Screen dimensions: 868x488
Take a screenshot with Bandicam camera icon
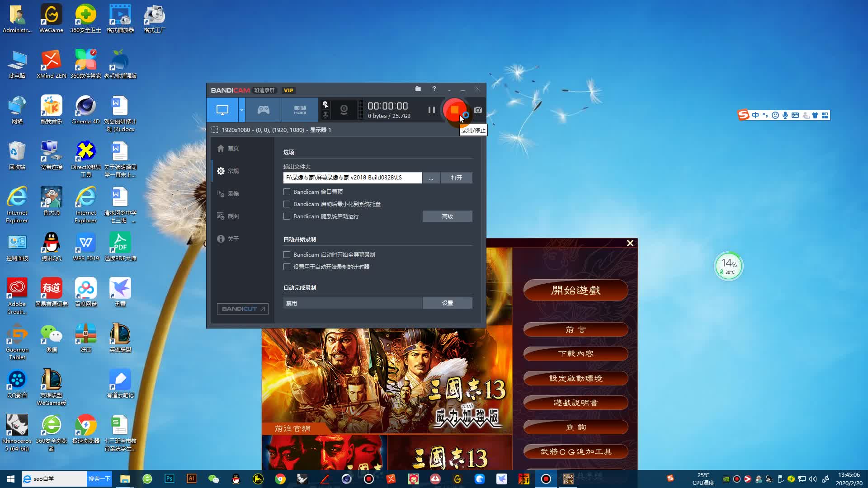click(478, 110)
